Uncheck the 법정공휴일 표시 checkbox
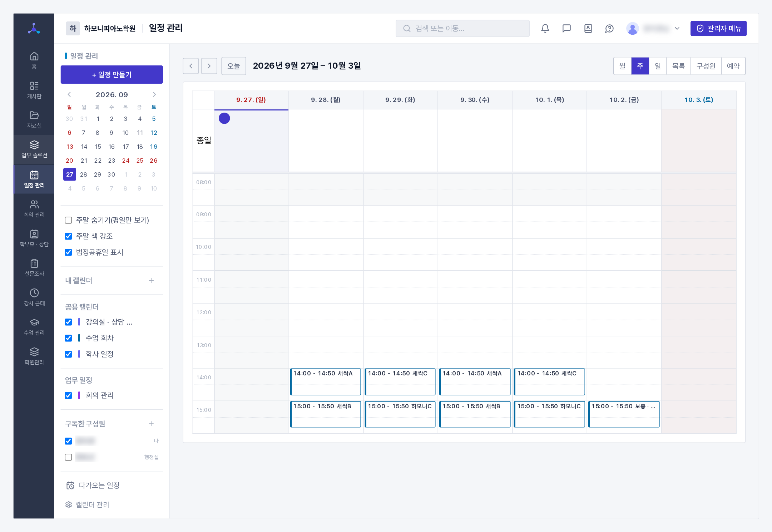Viewport: 772px width, 532px height. coord(68,252)
